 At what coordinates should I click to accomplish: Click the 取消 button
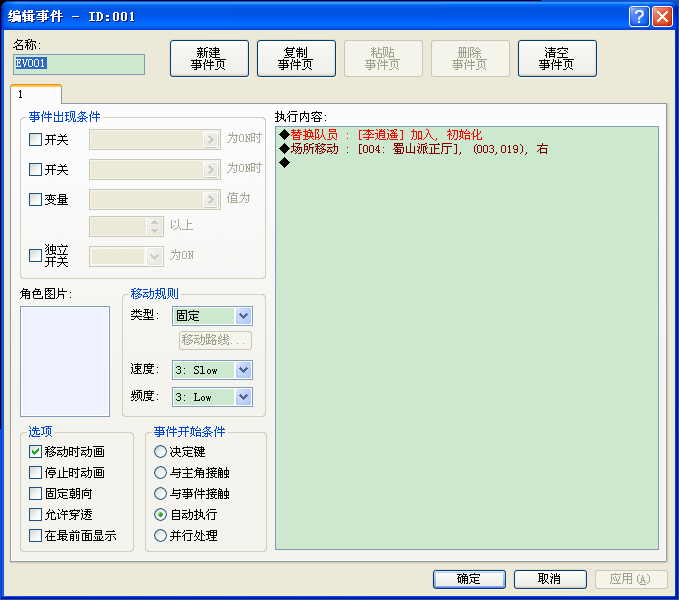[550, 579]
